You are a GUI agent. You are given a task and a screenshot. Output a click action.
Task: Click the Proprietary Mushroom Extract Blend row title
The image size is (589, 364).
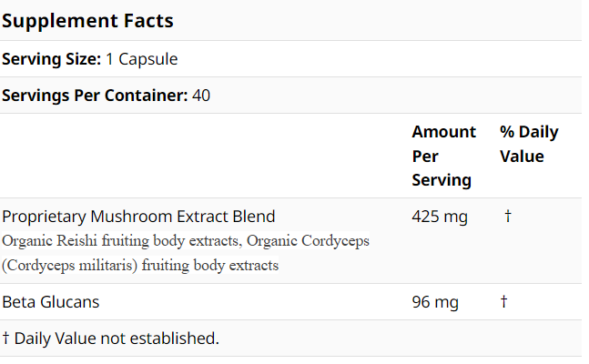point(138,217)
